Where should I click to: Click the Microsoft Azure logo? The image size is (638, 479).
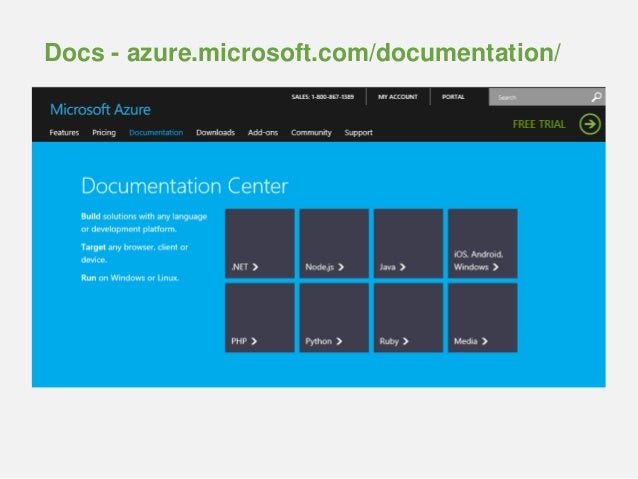pos(100,109)
